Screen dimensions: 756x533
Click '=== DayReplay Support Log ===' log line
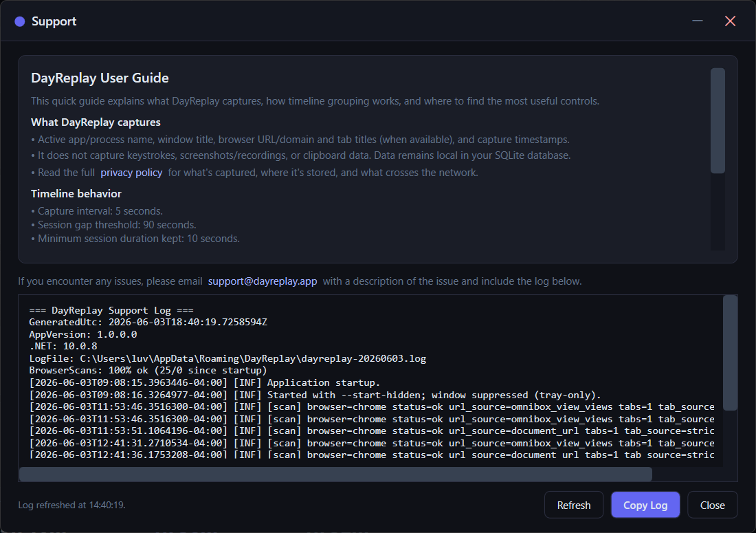111,310
